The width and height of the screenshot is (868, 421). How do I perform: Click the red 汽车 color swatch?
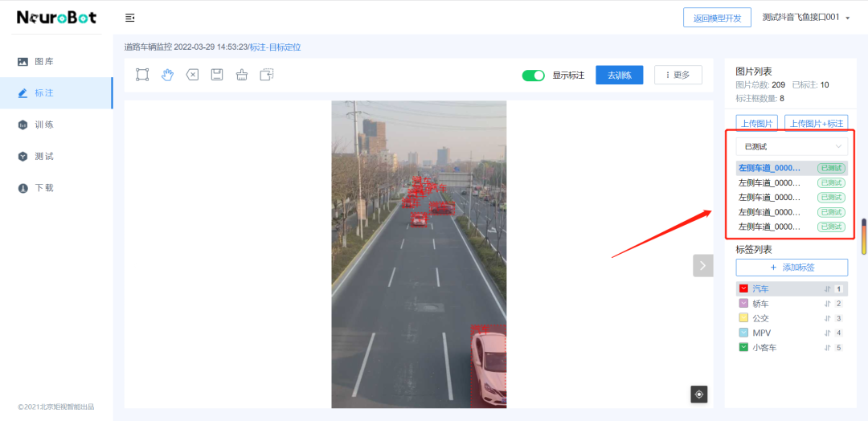point(743,288)
